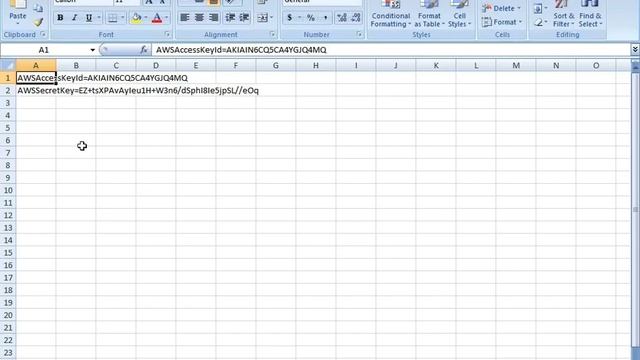Screen dimensions: 640x360
Task: Apply the red font color
Action: [x=157, y=18]
